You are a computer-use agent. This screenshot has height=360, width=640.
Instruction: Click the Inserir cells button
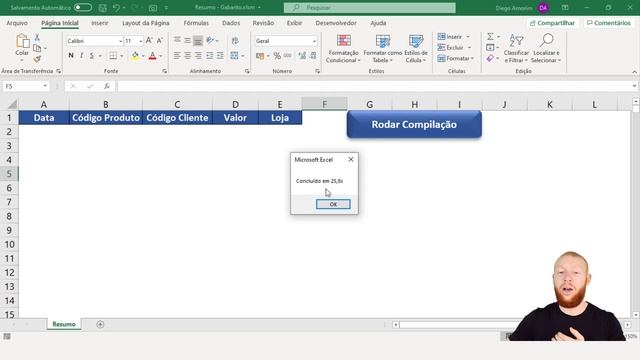(x=450, y=37)
